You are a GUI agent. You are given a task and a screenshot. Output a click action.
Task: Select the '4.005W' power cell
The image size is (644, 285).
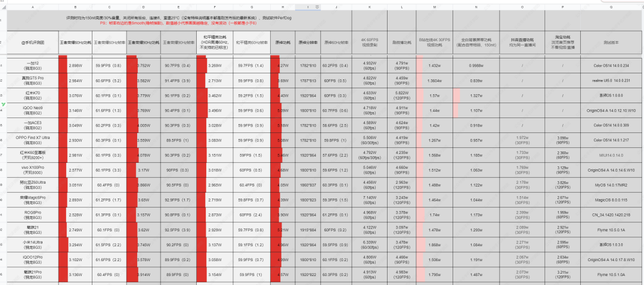click(x=143, y=125)
